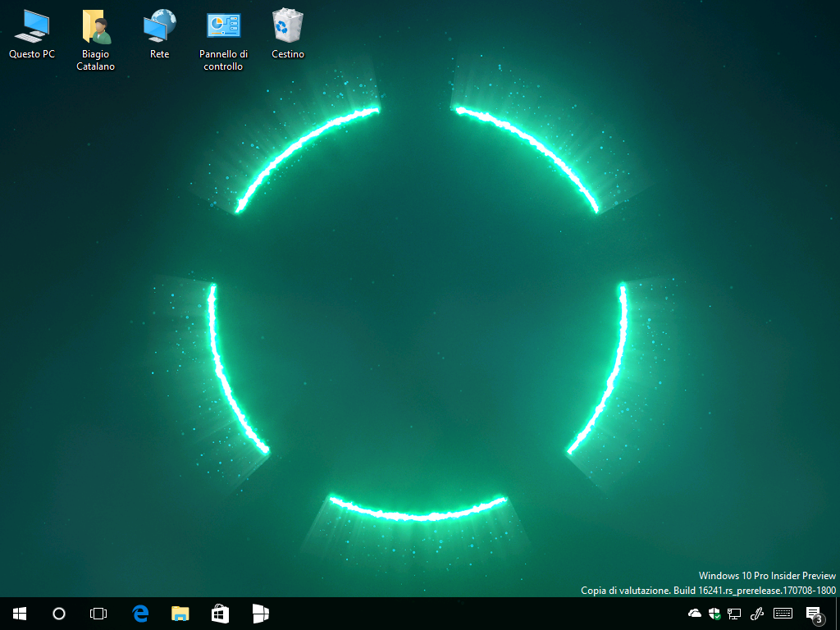This screenshot has height=630, width=840.
Task: Open File Explorer from the taskbar
Action: pyautogui.click(x=180, y=614)
